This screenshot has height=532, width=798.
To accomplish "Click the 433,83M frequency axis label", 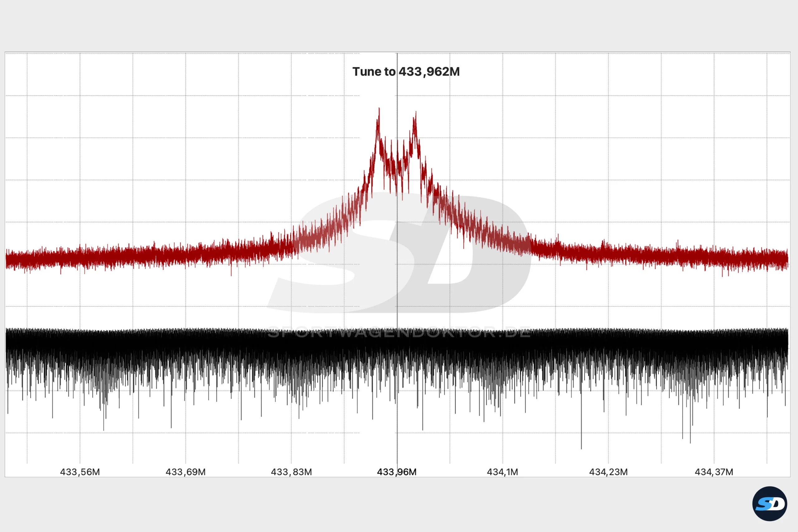I will click(x=291, y=472).
